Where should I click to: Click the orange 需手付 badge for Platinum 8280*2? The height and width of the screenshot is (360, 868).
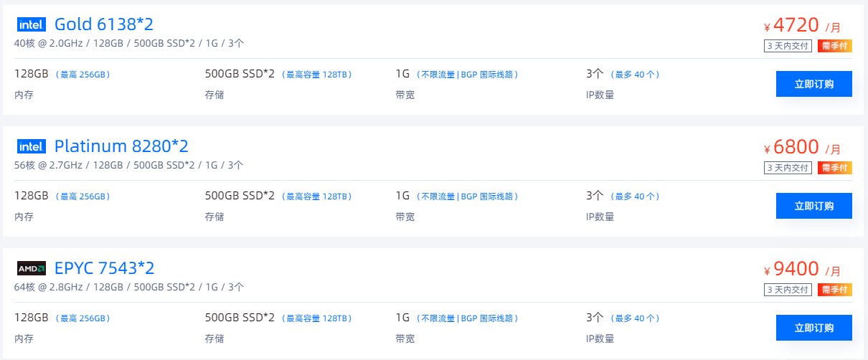(834, 168)
